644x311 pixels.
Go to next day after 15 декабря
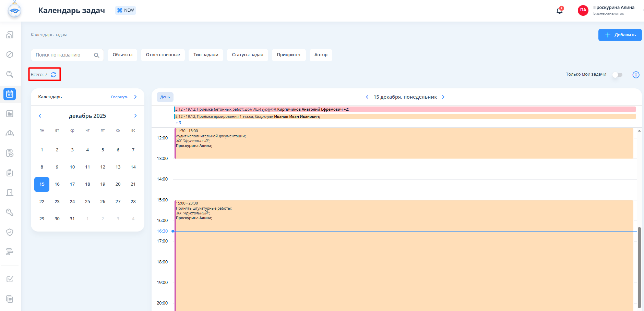tap(443, 97)
